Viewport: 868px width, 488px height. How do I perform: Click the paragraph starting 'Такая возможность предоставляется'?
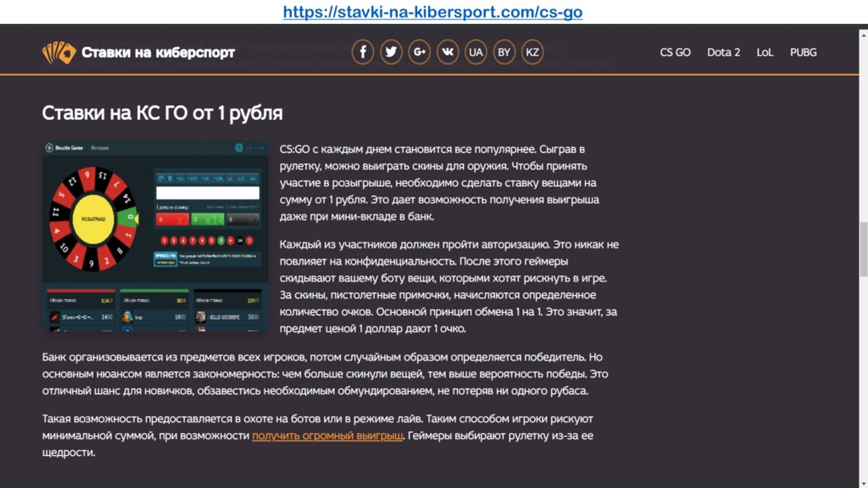click(318, 436)
